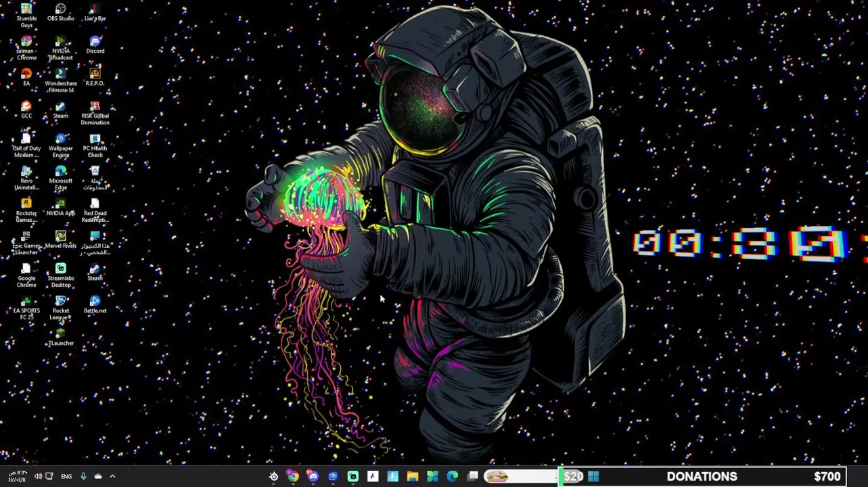Viewport: 868px width, 487px height.
Task: Open PC Health Check shortcut
Action: (x=95, y=145)
